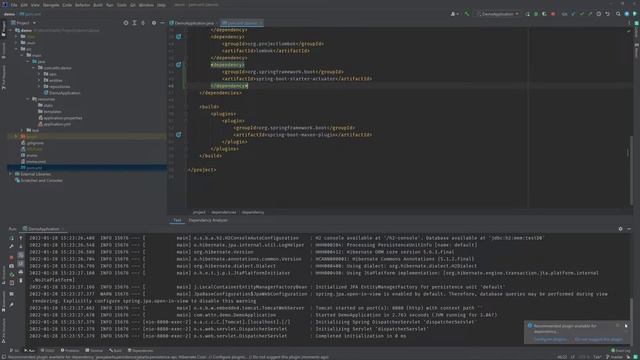Open the Run panel settings gear
The height and width of the screenshot is (360, 640).
click(620, 229)
